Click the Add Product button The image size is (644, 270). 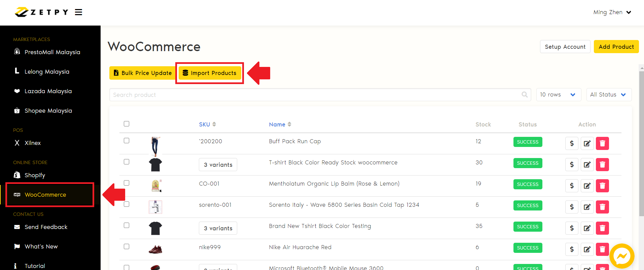616,47
